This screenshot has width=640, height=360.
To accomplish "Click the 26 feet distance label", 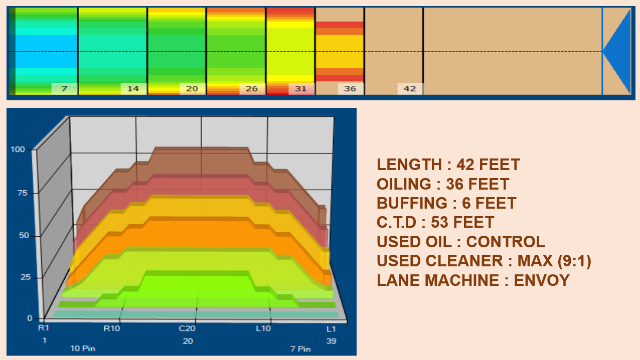I will (251, 89).
